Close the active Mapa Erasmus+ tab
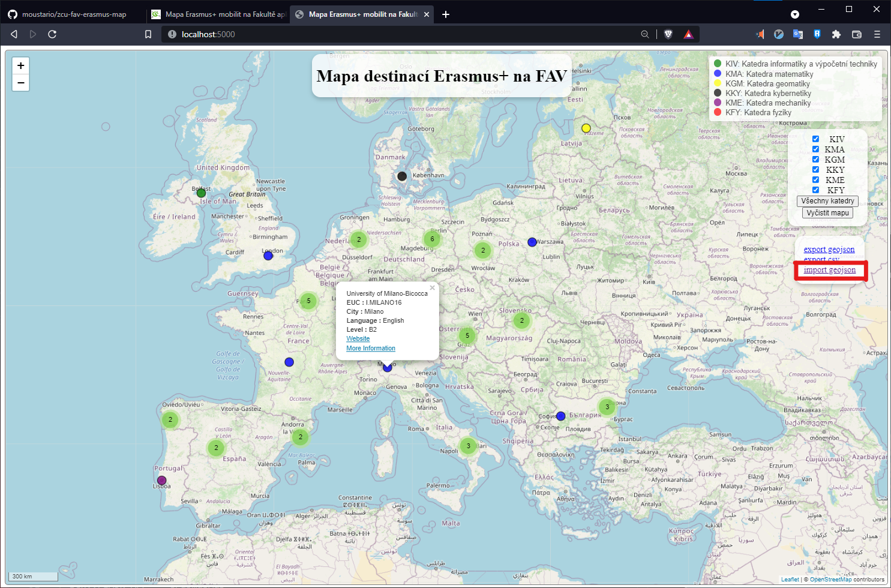 427,14
